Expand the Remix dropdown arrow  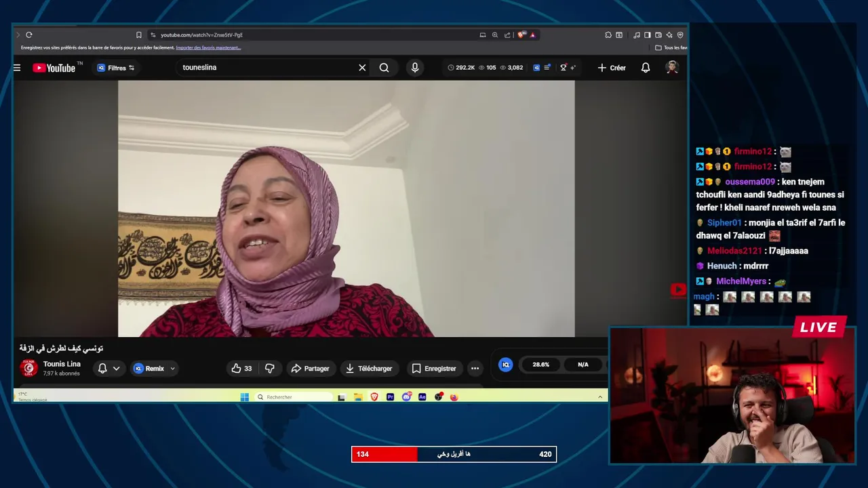172,369
